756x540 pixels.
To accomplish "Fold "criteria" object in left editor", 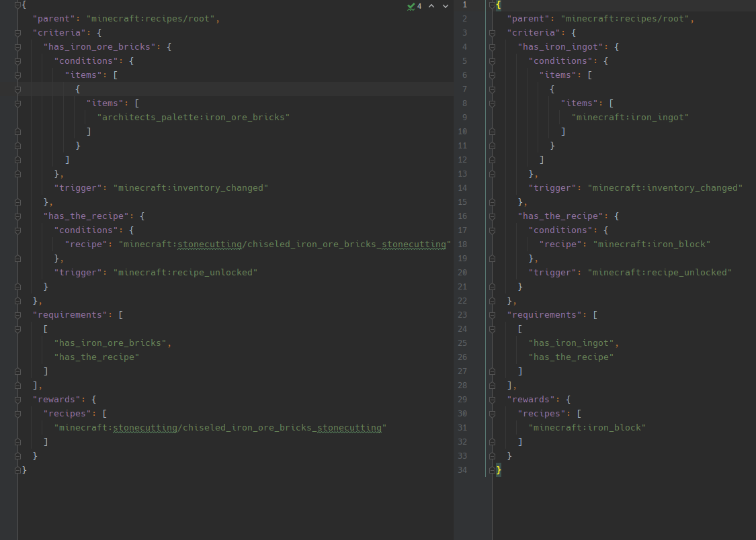I will click(18, 33).
